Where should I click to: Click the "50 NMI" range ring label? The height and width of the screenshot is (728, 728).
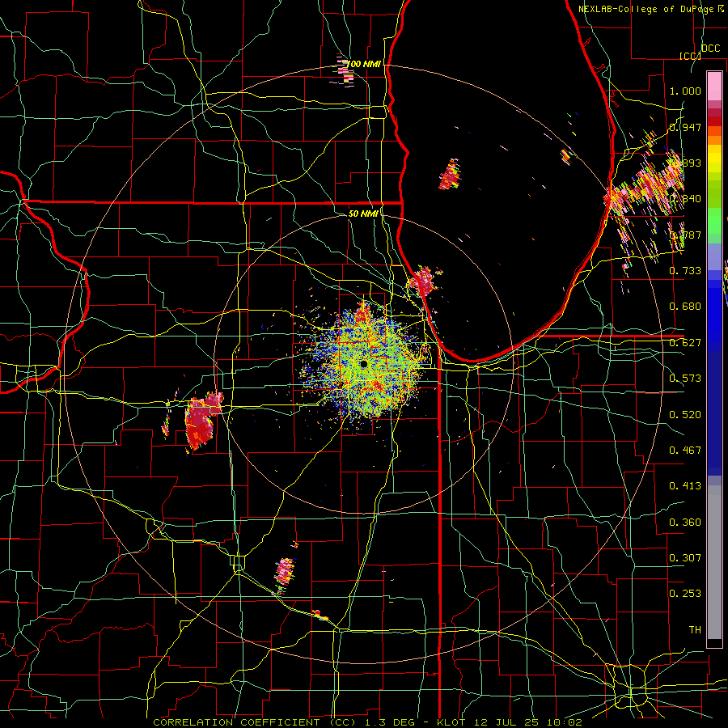(x=363, y=214)
